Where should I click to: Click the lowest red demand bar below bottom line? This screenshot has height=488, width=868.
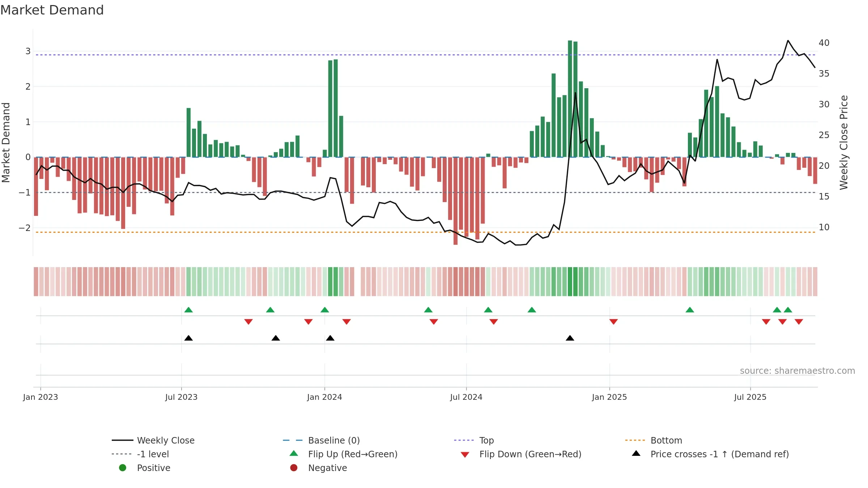click(455, 201)
